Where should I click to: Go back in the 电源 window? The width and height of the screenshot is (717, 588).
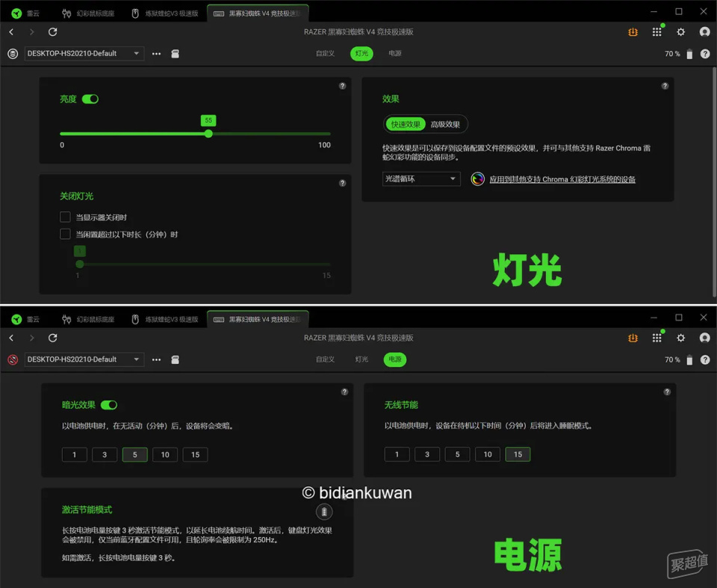tap(11, 338)
